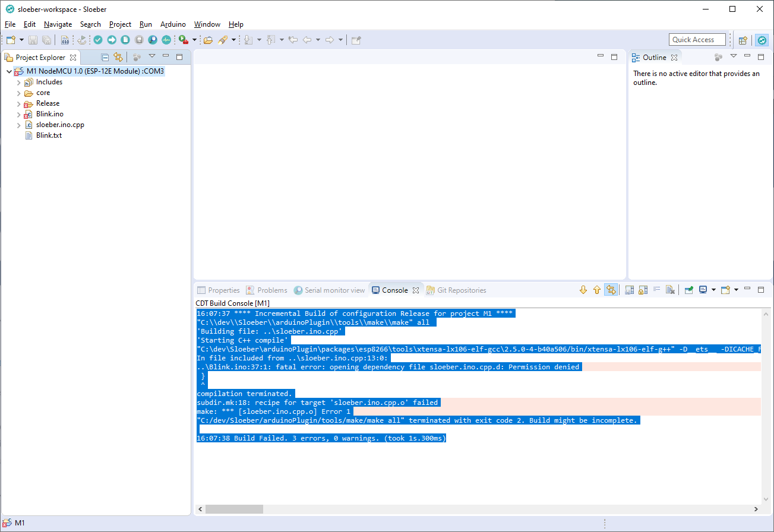Open the Window menu

[207, 24]
